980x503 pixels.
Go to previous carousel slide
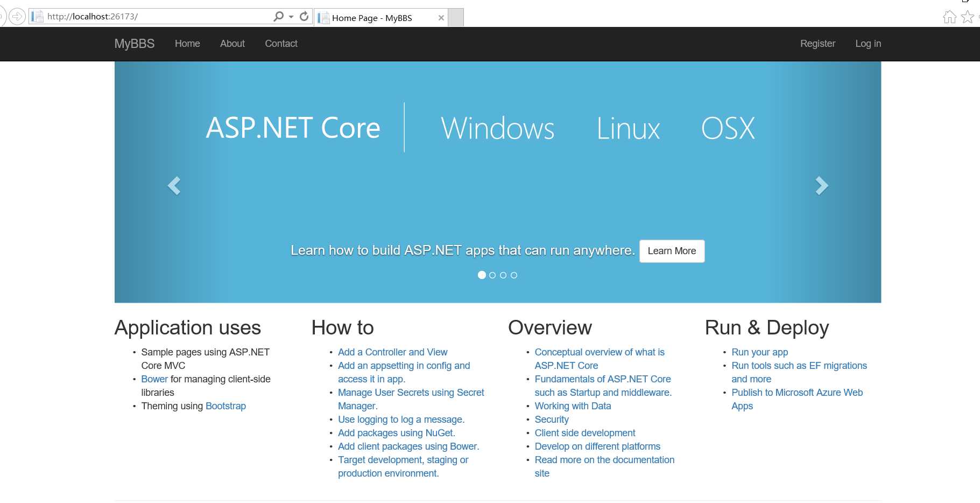(x=174, y=185)
